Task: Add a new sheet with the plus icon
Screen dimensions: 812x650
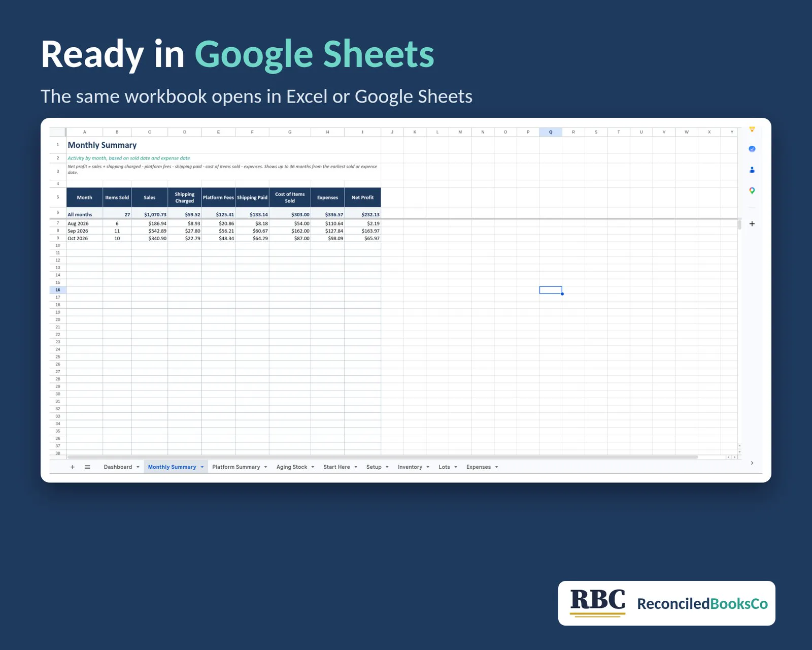Action: tap(73, 467)
